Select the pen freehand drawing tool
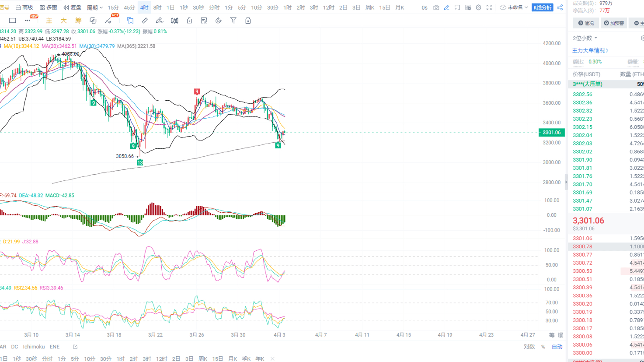 pyautogui.click(x=160, y=21)
